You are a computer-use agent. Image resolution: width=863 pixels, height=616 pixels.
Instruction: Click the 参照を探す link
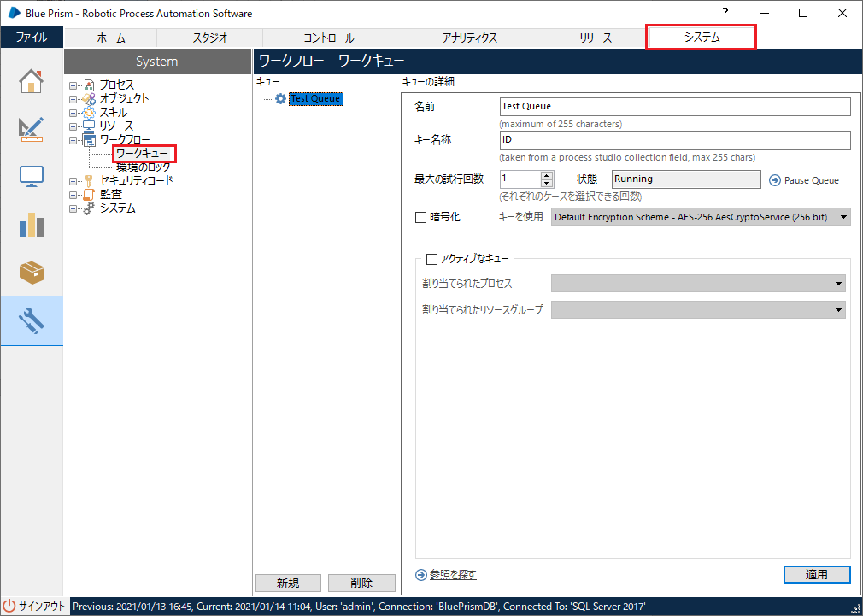(453, 575)
